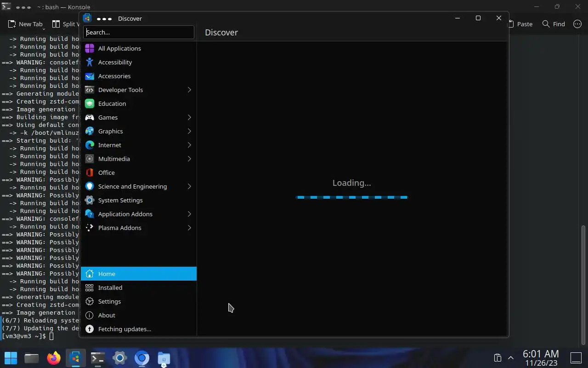
Task: Click Find in Konsole toolbar
Action: click(554, 24)
